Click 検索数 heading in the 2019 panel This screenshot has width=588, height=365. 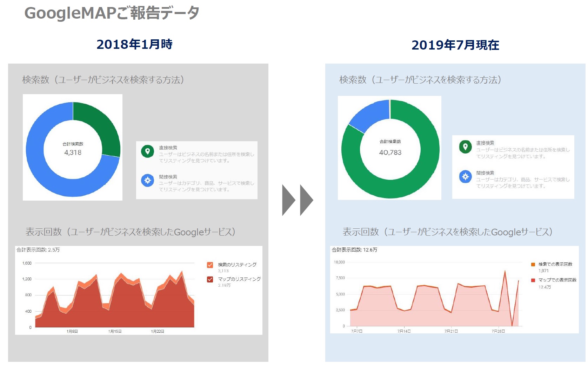pyautogui.click(x=420, y=80)
